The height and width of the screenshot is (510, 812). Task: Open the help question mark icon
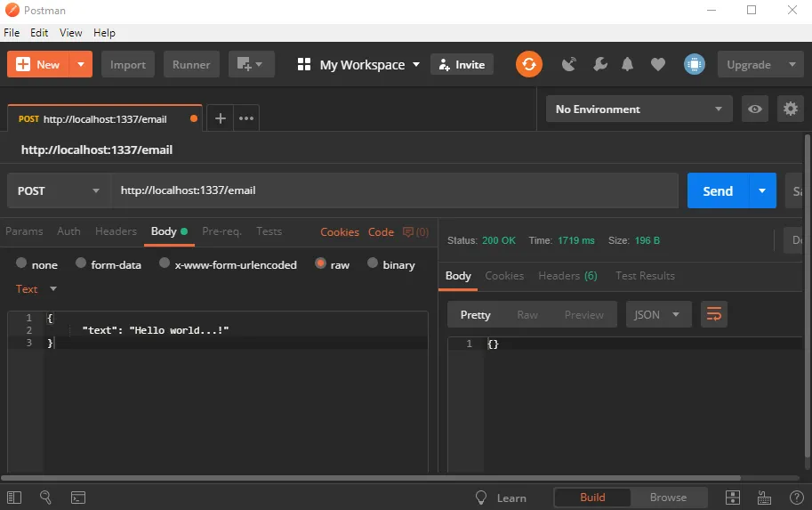click(x=797, y=498)
